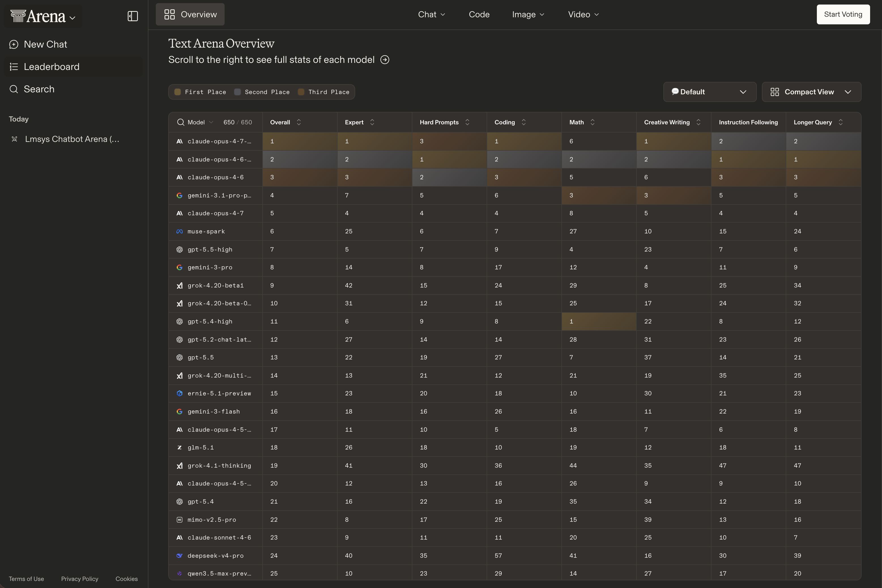Click the Anthropic icon beside claude-opus-4-6
882x588 pixels.
pyautogui.click(x=180, y=177)
